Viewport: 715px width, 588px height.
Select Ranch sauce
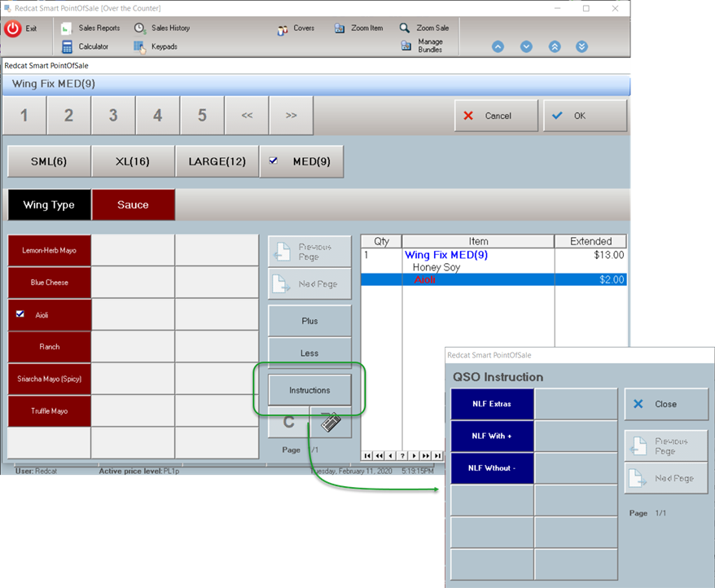point(49,347)
